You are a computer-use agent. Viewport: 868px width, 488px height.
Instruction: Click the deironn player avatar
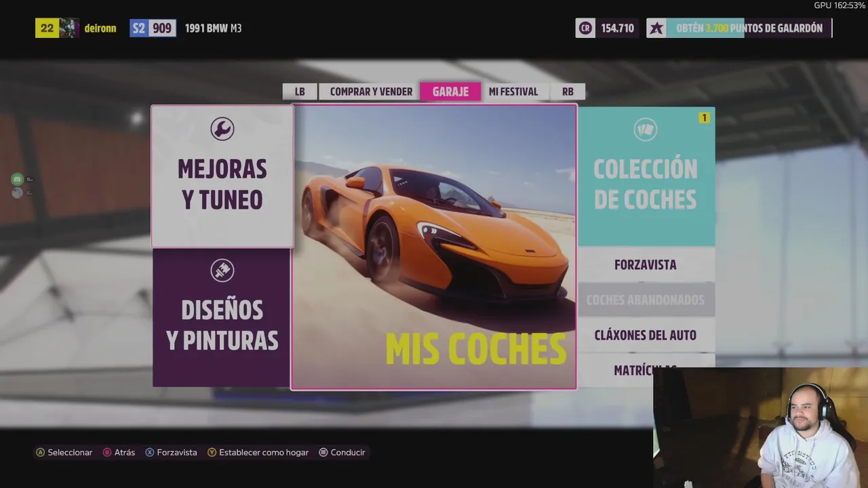(x=69, y=28)
